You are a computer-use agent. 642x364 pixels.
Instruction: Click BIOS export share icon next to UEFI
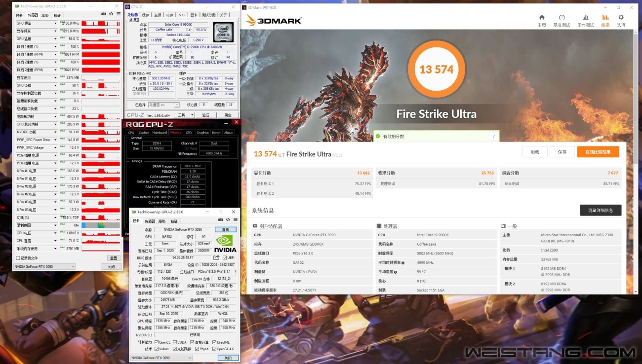216,257
